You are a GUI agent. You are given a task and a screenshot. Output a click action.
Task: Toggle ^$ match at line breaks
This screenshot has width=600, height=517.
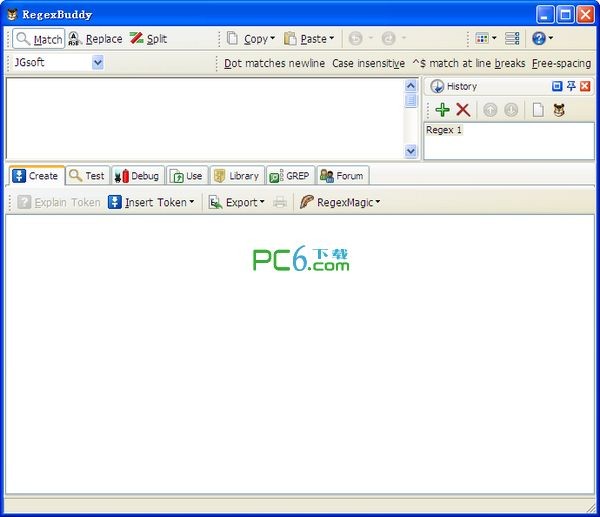(469, 63)
